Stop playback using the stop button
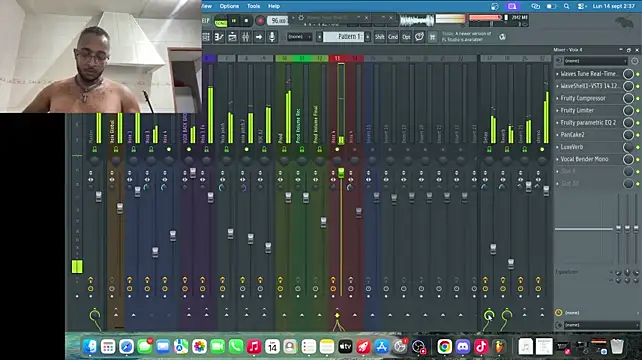This screenshot has height=360, width=642. click(x=246, y=20)
